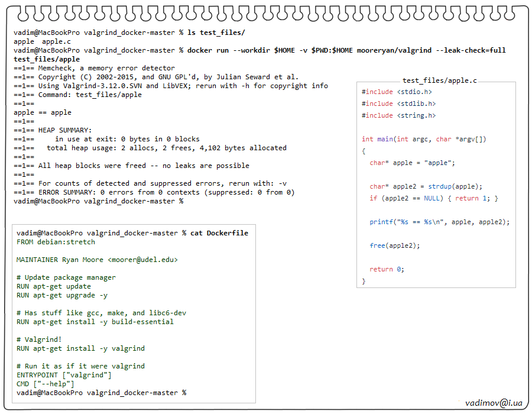Click the 'docker run --workdir' command line

coord(346,50)
